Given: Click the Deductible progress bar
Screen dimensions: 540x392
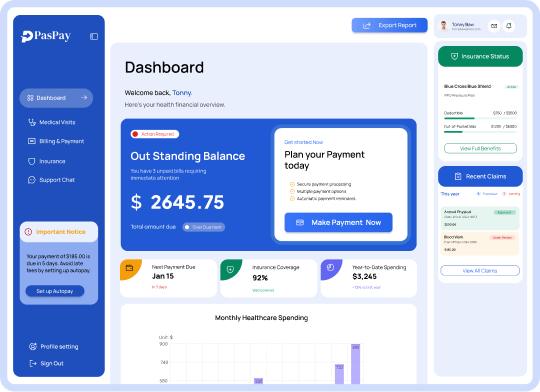Looking at the screenshot, I should click(x=480, y=118).
